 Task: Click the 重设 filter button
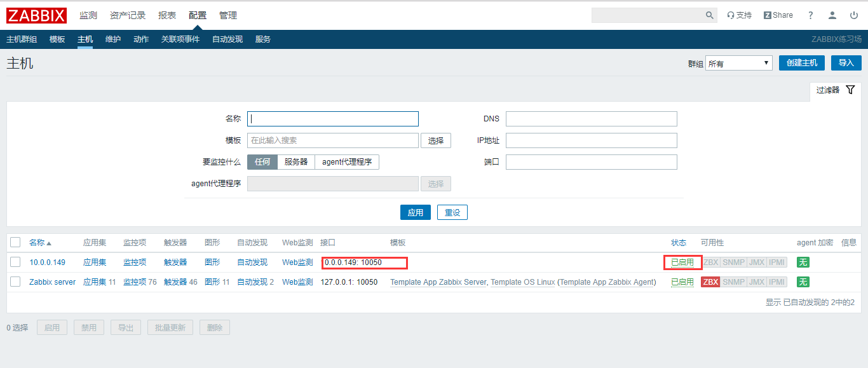coord(452,212)
